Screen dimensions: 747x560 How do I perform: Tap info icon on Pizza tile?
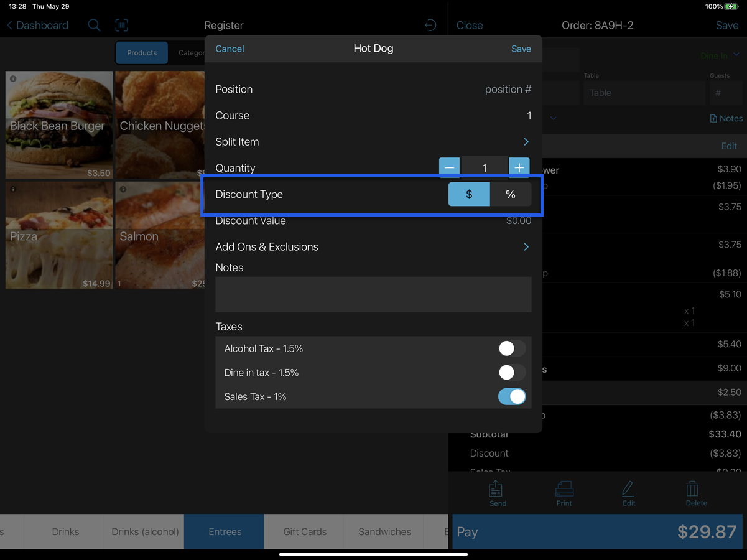point(13,189)
